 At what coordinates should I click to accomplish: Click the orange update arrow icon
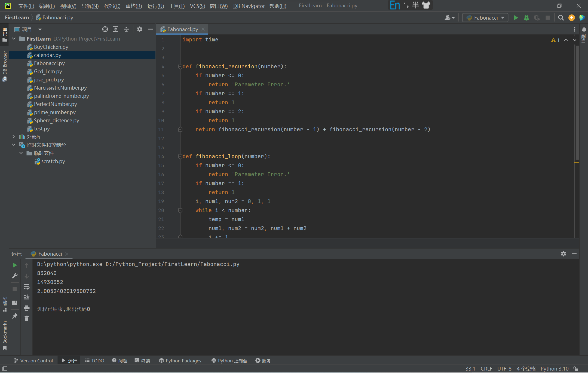pos(571,18)
